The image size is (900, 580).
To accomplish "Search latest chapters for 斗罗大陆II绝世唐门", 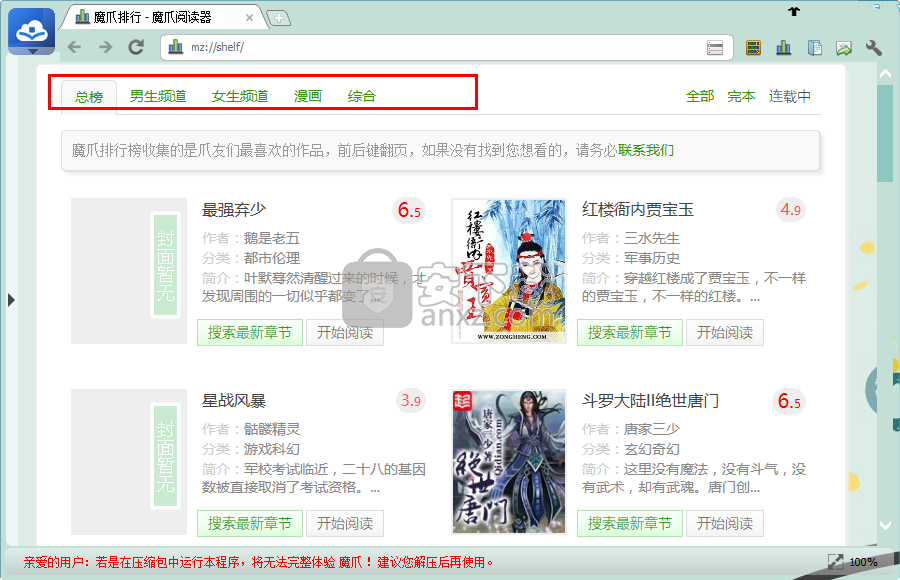I will pos(630,523).
